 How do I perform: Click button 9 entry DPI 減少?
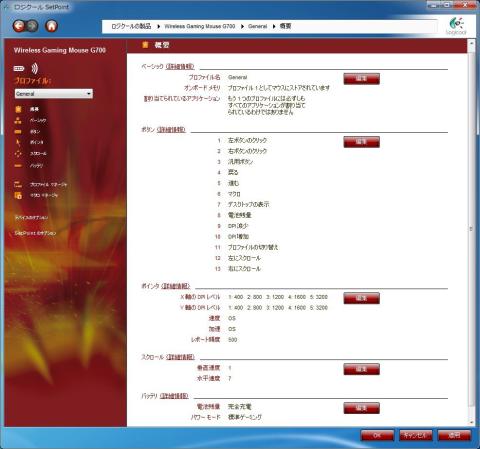click(238, 226)
